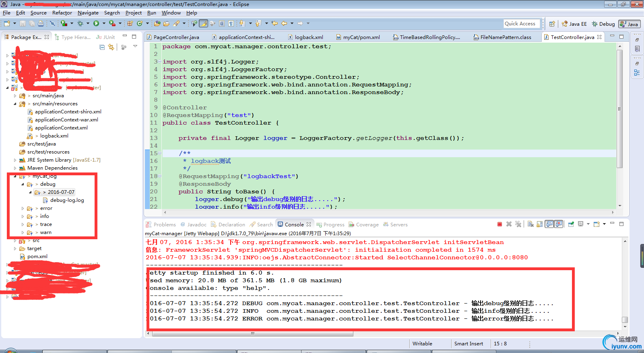The height and width of the screenshot is (353, 644).
Task: Click the Quick Access search field
Action: coord(520,24)
